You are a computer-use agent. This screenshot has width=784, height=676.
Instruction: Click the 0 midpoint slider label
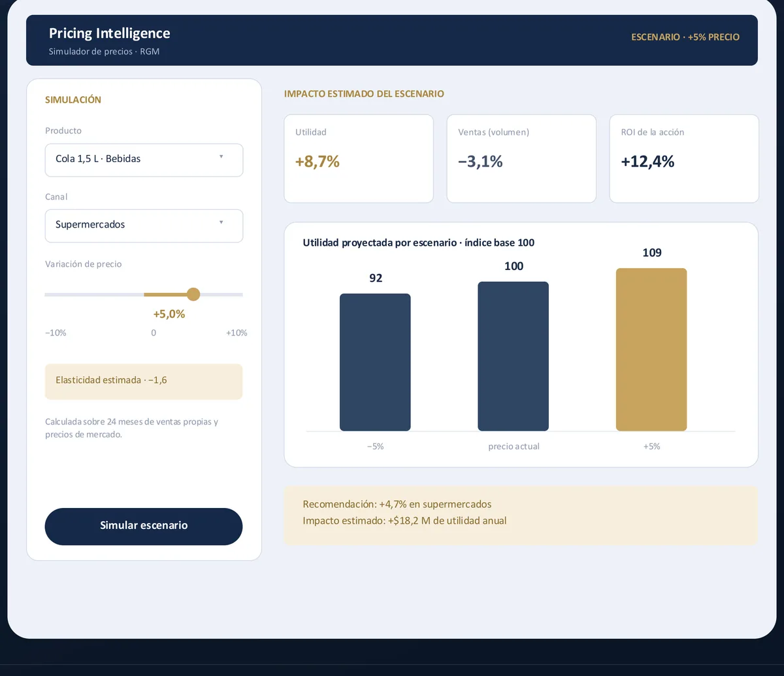click(154, 333)
